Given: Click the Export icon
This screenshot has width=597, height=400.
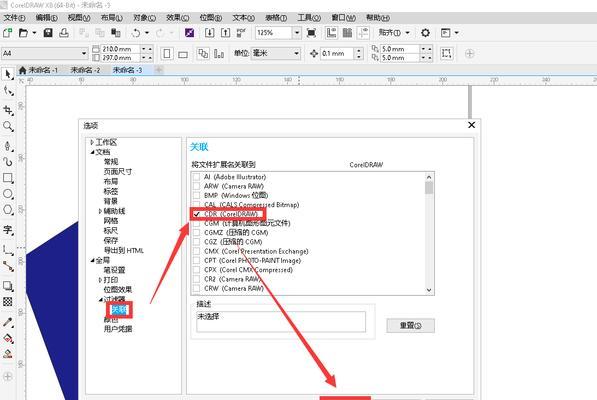Looking at the screenshot, I should coord(225,33).
